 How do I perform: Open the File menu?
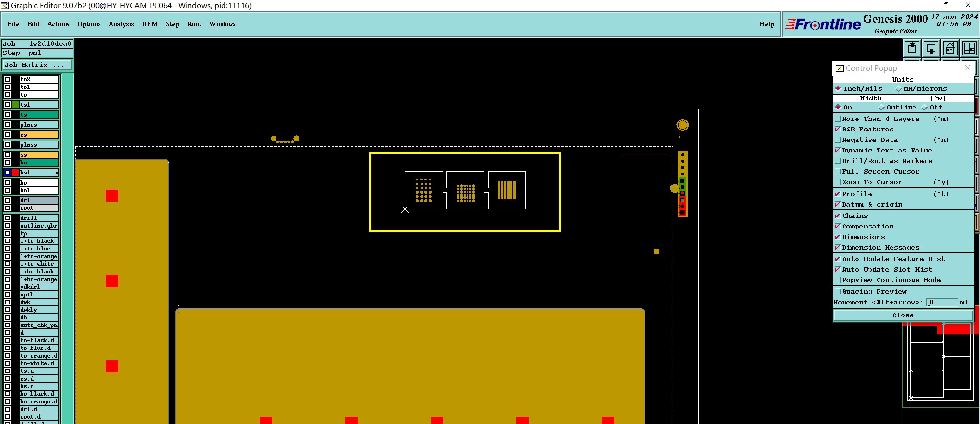pos(13,24)
